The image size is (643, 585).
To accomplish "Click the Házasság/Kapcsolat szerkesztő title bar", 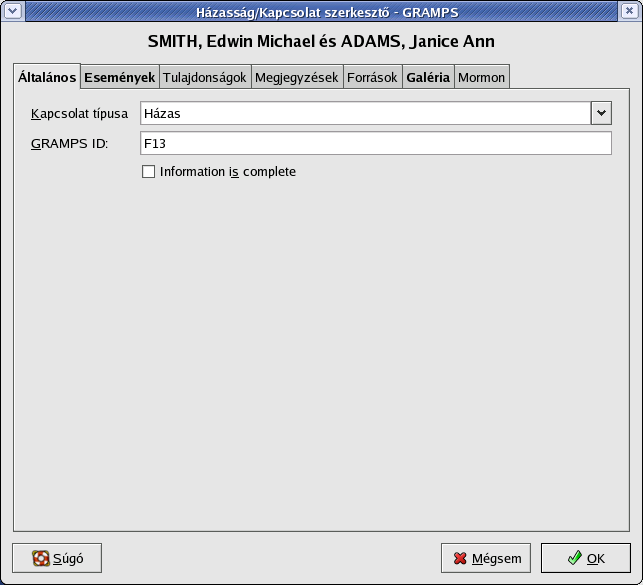I will tap(320, 12).
